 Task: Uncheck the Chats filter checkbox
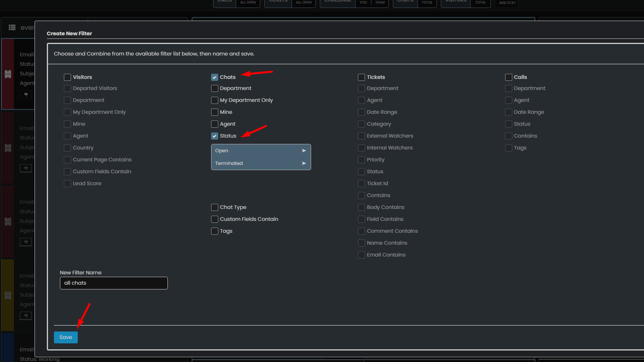click(x=215, y=77)
